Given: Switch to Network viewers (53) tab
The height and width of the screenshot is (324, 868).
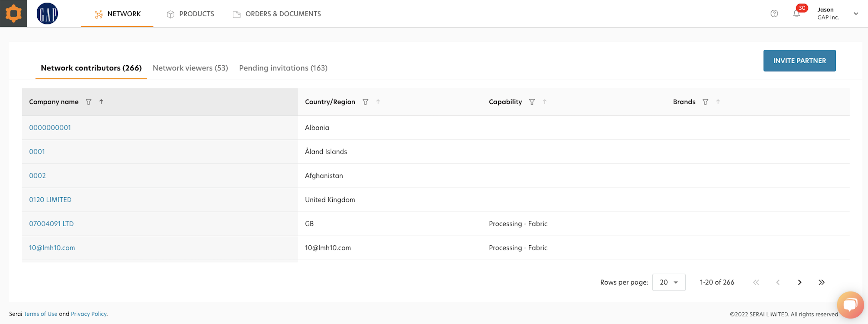Looking at the screenshot, I should pos(190,68).
